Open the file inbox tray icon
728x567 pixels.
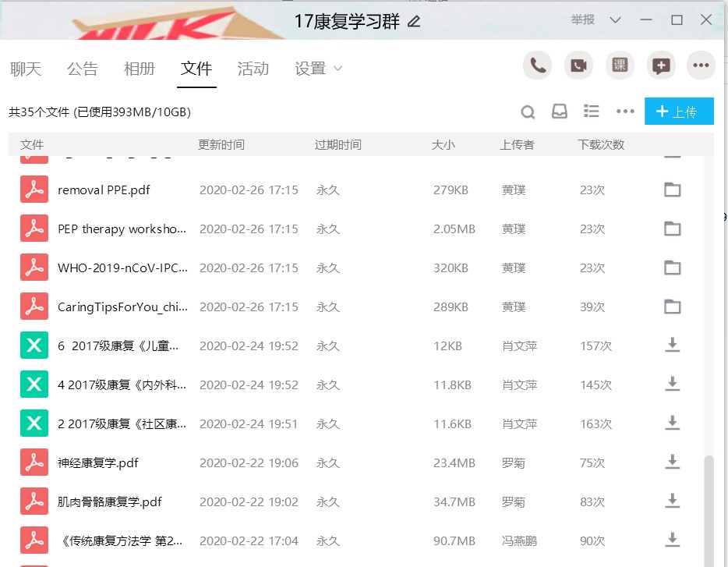pyautogui.click(x=559, y=112)
